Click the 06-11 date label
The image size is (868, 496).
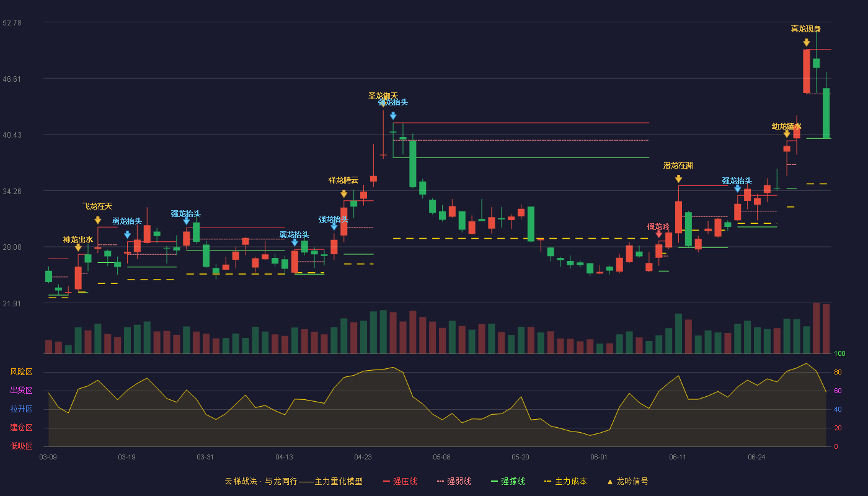[678, 457]
